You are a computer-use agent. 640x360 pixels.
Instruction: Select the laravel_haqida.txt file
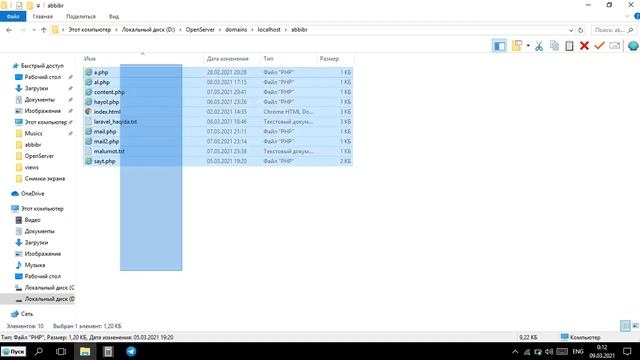click(115, 122)
